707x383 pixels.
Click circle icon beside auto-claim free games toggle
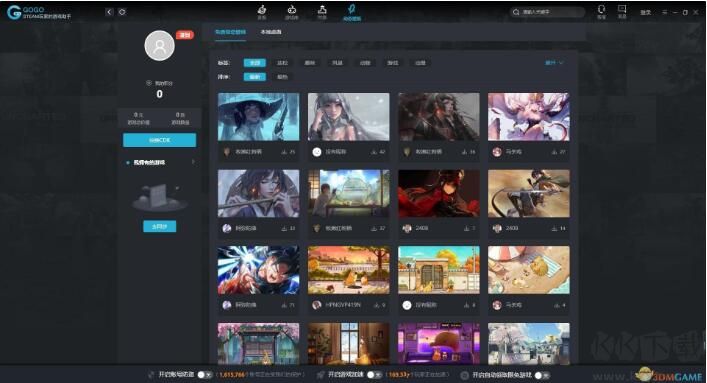pos(464,374)
